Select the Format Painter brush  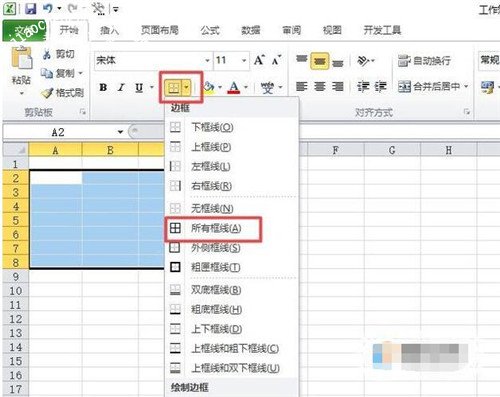(x=47, y=93)
